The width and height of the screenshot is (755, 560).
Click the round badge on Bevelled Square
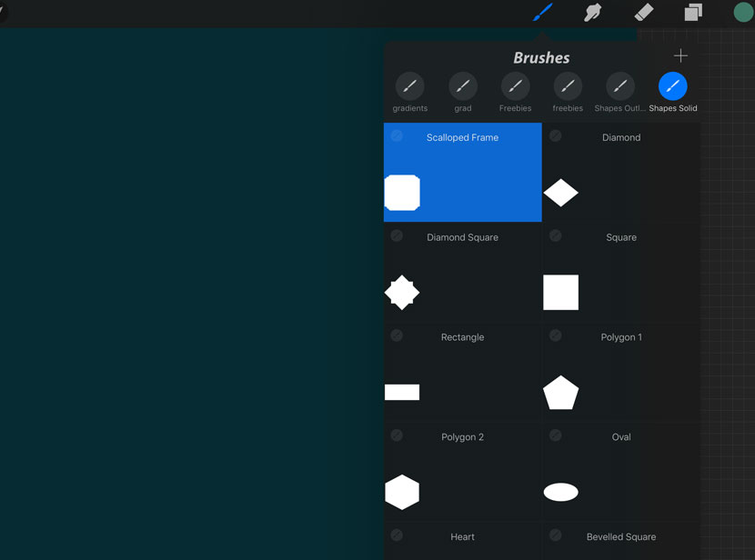point(555,535)
